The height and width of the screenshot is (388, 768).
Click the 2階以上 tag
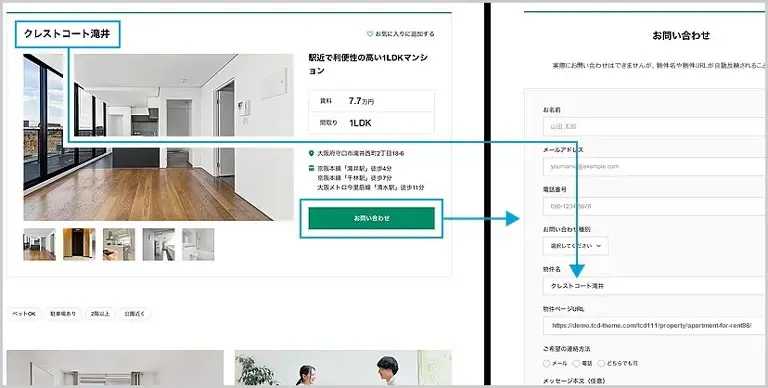pos(99,314)
